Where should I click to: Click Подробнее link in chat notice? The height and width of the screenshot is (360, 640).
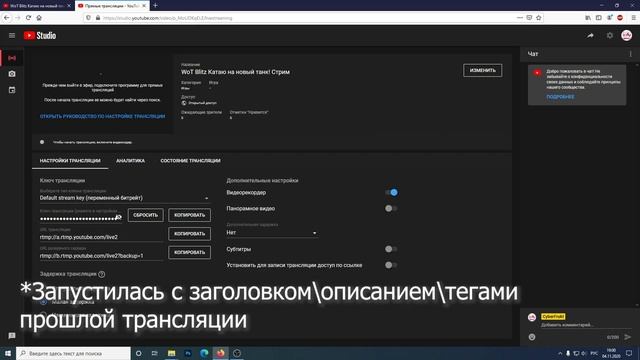(560, 97)
